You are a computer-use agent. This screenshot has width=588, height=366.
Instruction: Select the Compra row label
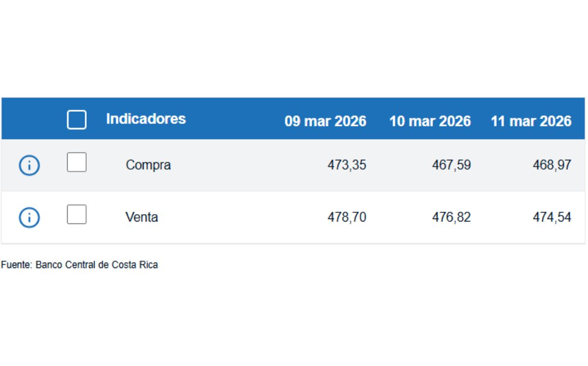point(149,165)
